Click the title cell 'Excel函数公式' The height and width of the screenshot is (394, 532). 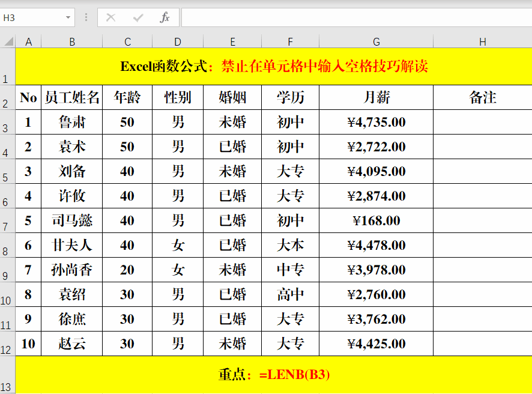(274, 67)
